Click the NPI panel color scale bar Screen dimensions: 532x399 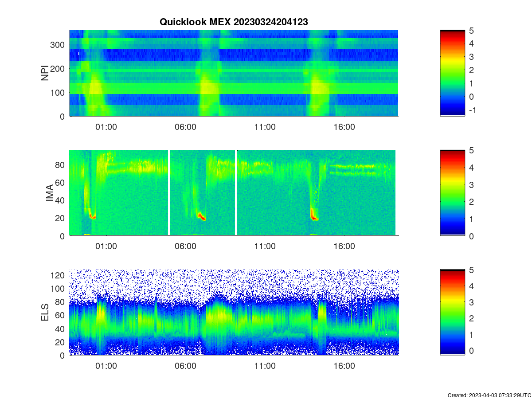[x=452, y=73]
